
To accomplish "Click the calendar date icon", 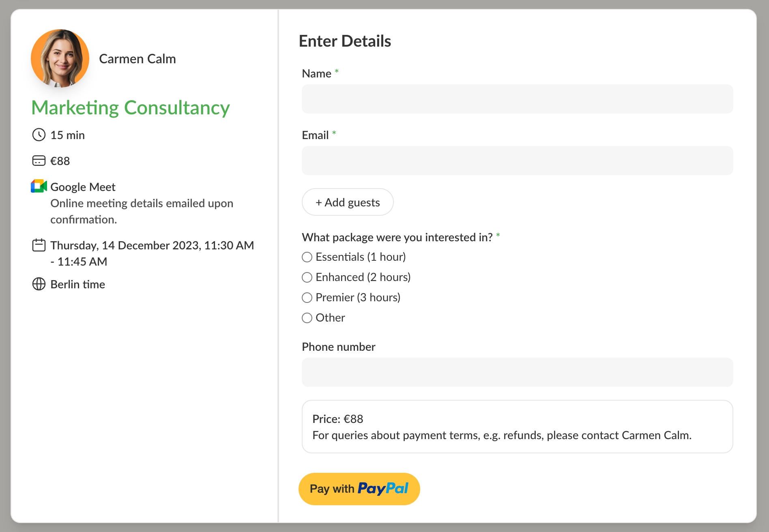I will tap(39, 245).
